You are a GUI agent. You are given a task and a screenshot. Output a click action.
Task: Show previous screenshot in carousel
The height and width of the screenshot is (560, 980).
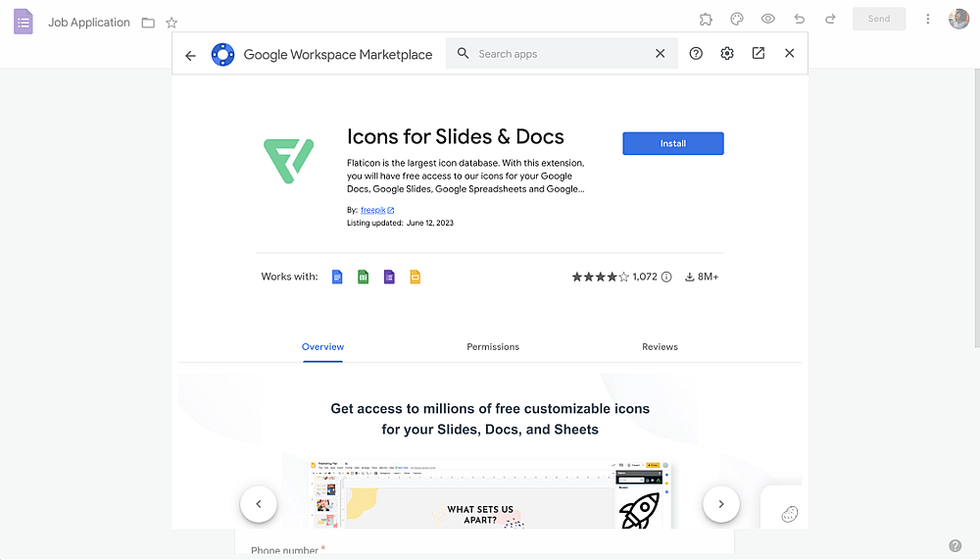click(x=259, y=504)
